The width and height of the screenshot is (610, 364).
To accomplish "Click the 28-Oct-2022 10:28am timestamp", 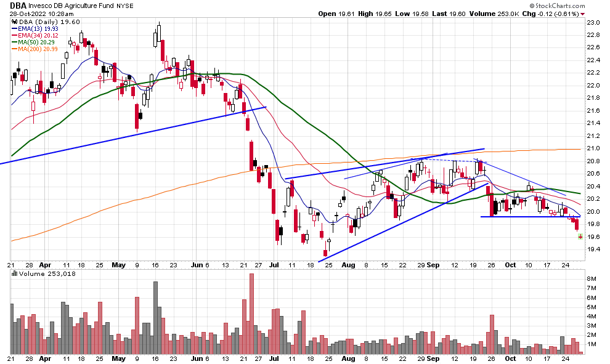I will pyautogui.click(x=42, y=14).
